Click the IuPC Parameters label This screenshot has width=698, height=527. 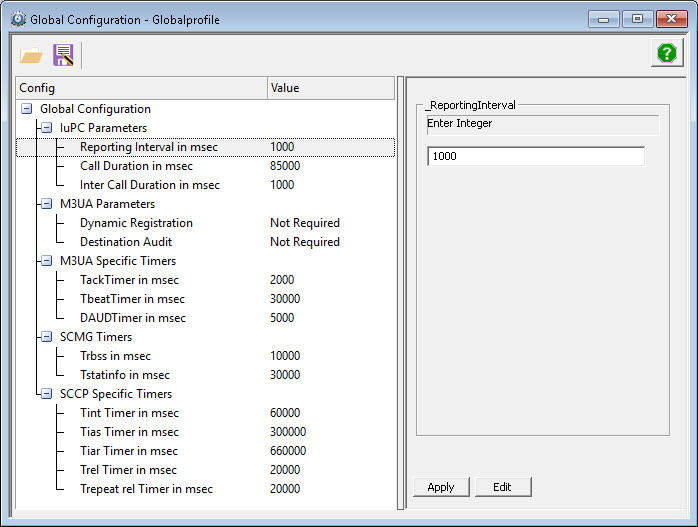tap(103, 128)
